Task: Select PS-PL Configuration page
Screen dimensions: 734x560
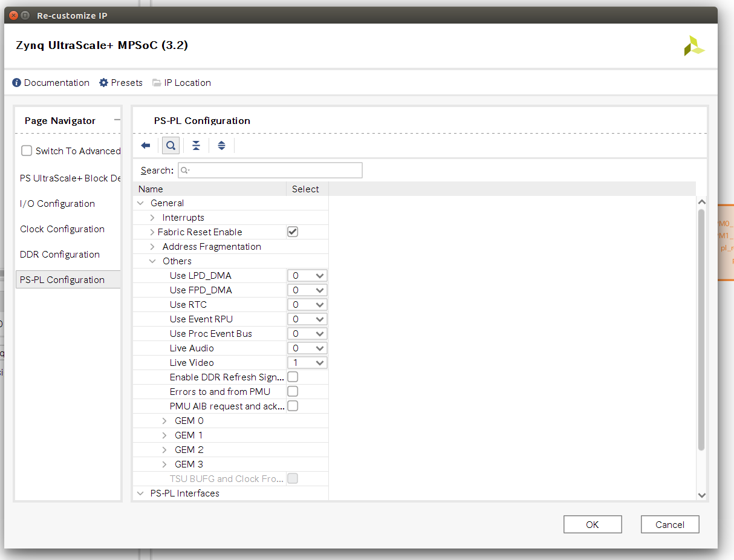Action: pos(69,280)
